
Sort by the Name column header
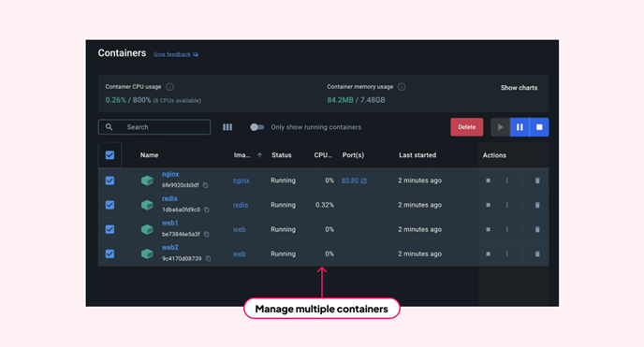point(149,155)
